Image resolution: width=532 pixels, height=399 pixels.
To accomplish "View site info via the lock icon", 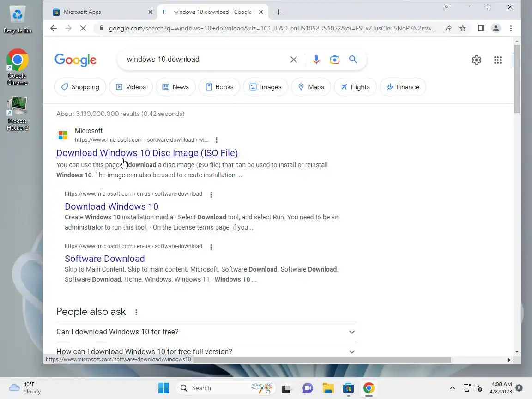I will 101,28.
